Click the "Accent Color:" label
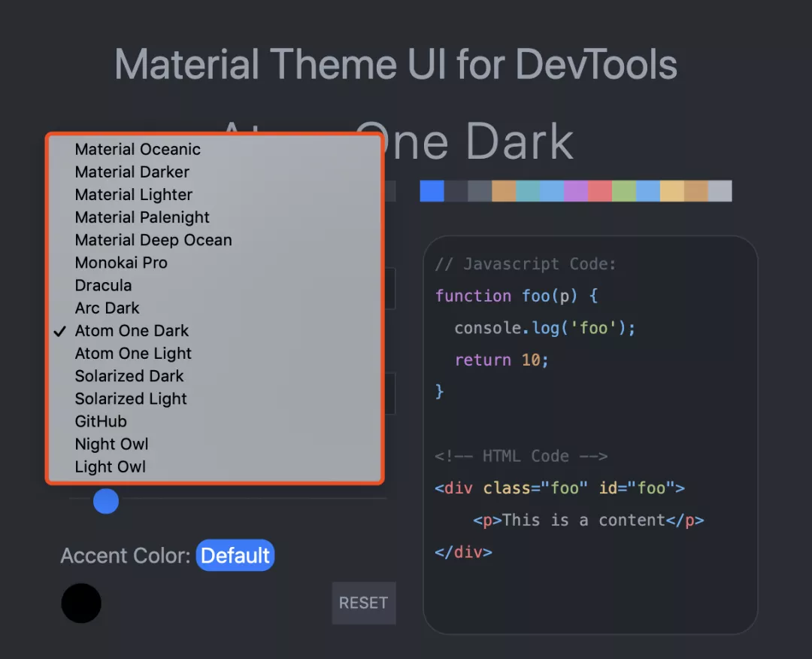The height and width of the screenshot is (659, 812). tap(126, 556)
